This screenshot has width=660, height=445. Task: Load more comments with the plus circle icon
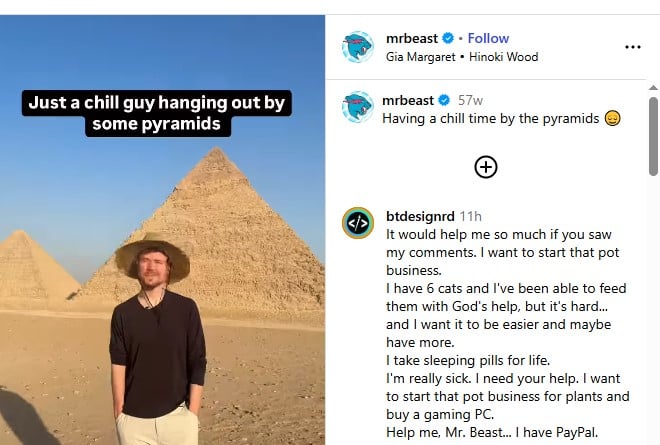point(486,167)
